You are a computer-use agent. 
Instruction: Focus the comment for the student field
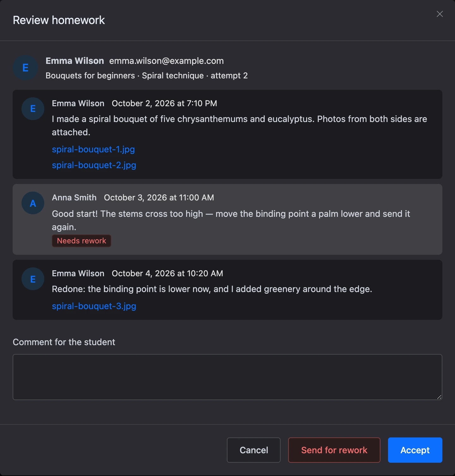click(x=227, y=377)
